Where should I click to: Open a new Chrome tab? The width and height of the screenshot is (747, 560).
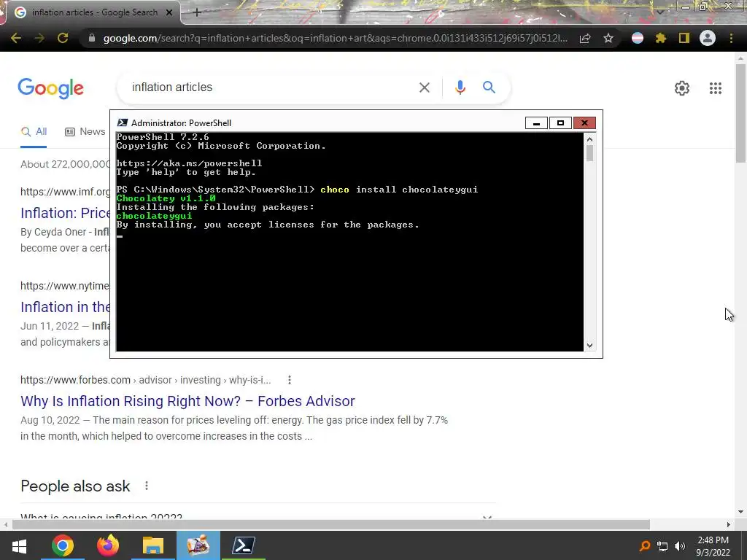click(x=197, y=12)
